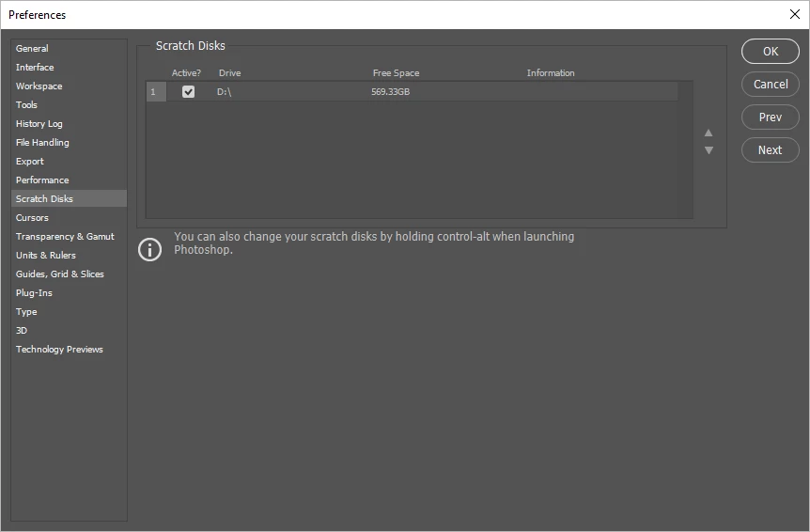810x532 pixels.
Task: Click the Information column header
Action: tap(551, 73)
